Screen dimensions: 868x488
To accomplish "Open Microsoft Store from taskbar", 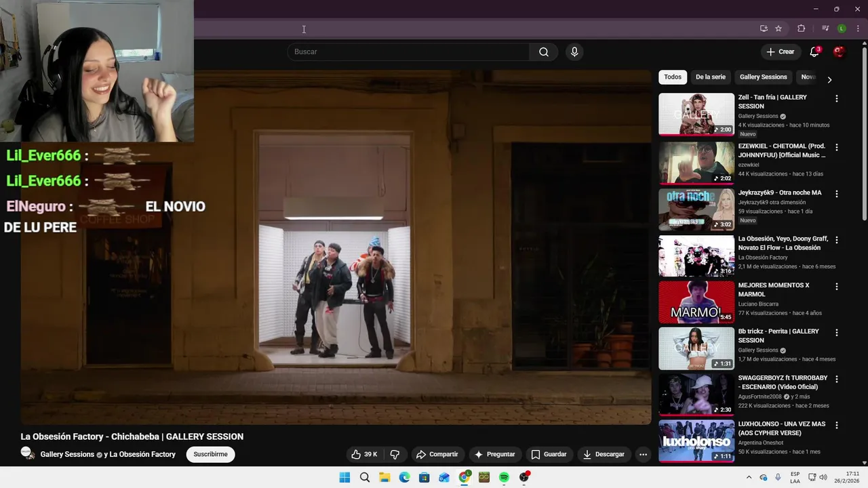I will tap(424, 477).
